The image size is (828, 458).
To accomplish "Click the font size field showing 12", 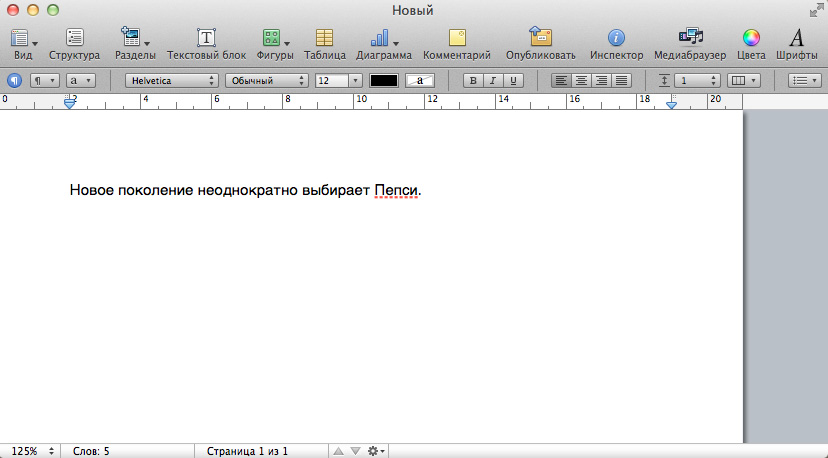I will 331,80.
